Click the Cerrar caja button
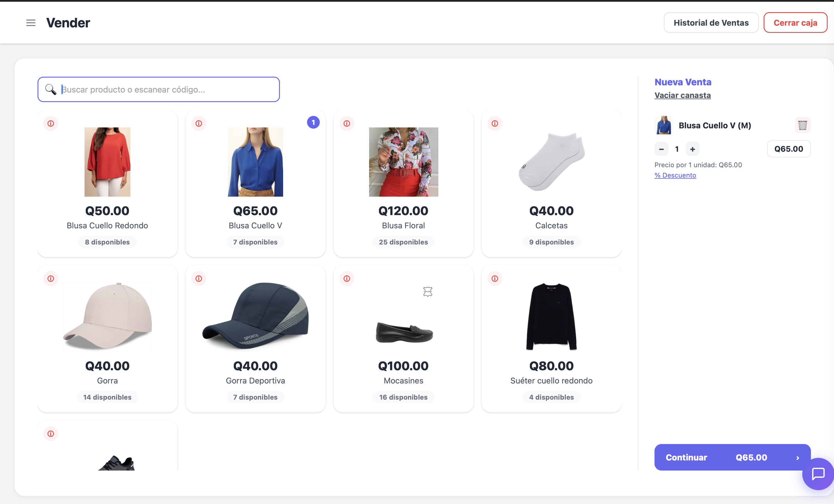Viewport: 834px width, 504px height. [795, 23]
